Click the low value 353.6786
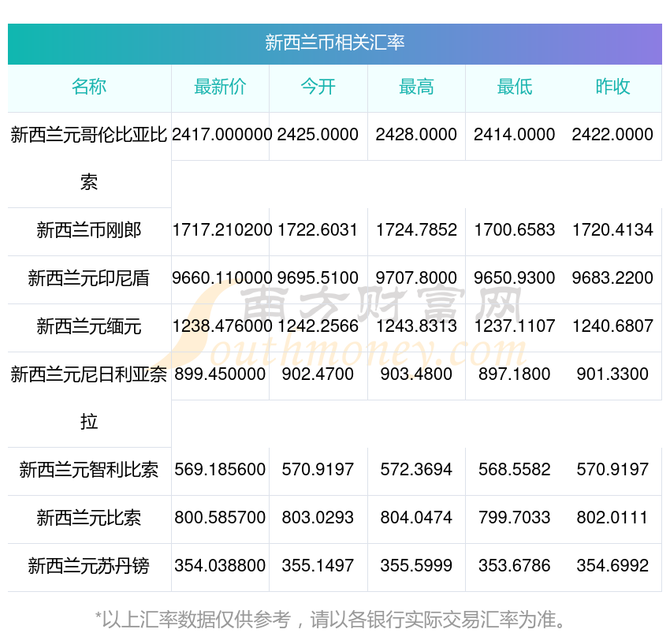The height and width of the screenshot is (644, 670). tap(515, 565)
